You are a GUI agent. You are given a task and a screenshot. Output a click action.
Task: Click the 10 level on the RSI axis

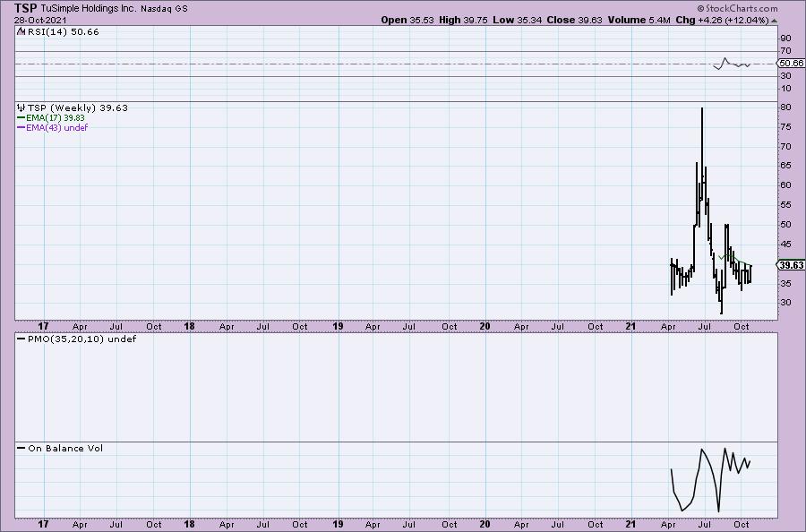click(785, 89)
